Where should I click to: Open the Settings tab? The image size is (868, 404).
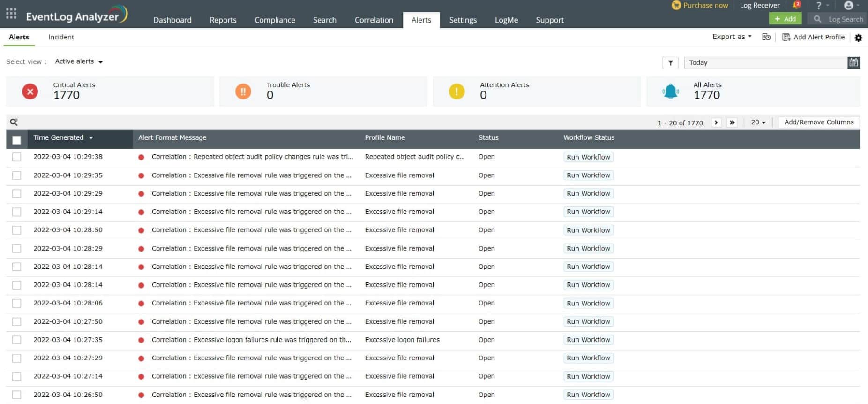[463, 20]
